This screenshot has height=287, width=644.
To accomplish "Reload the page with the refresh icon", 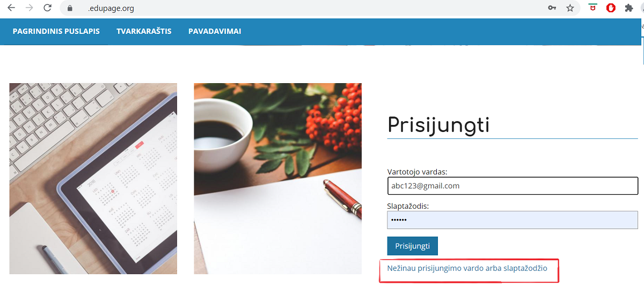I will click(47, 8).
